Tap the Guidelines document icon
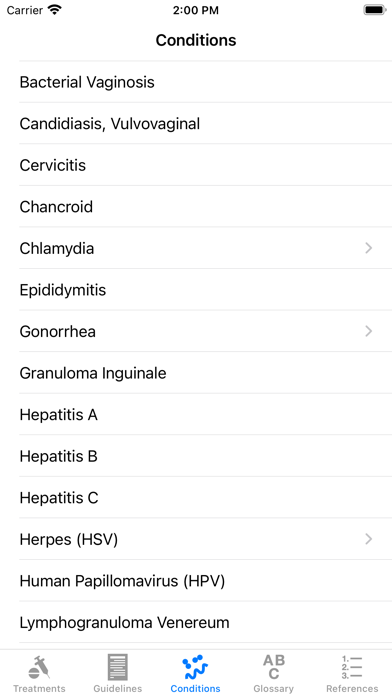The height and width of the screenshot is (696, 392). [118, 667]
